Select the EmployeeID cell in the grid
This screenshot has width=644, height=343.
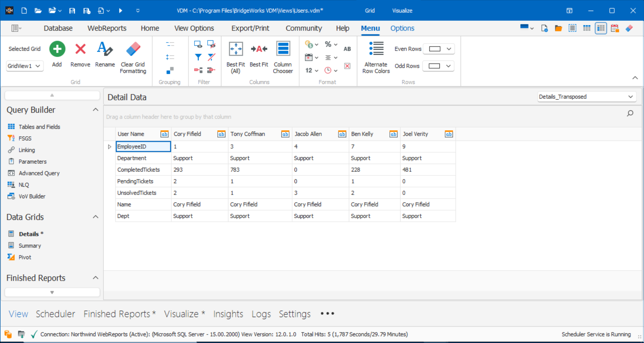coord(143,146)
